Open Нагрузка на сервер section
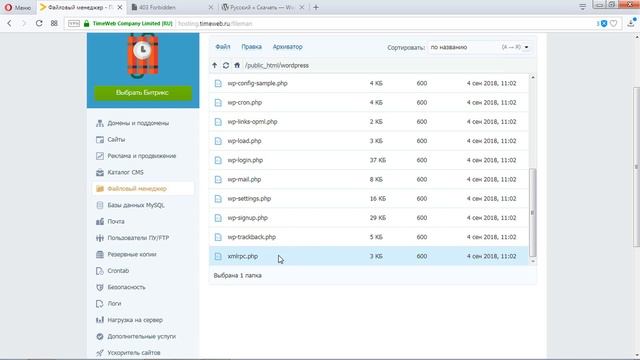 click(x=135, y=320)
